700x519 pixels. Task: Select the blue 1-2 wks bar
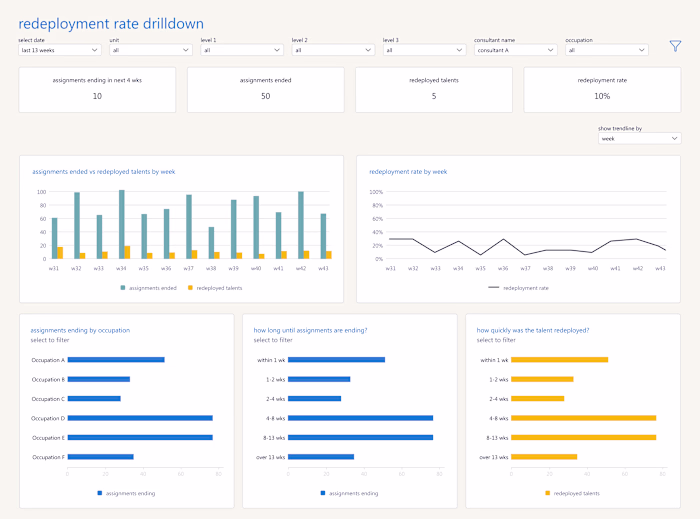(x=319, y=379)
